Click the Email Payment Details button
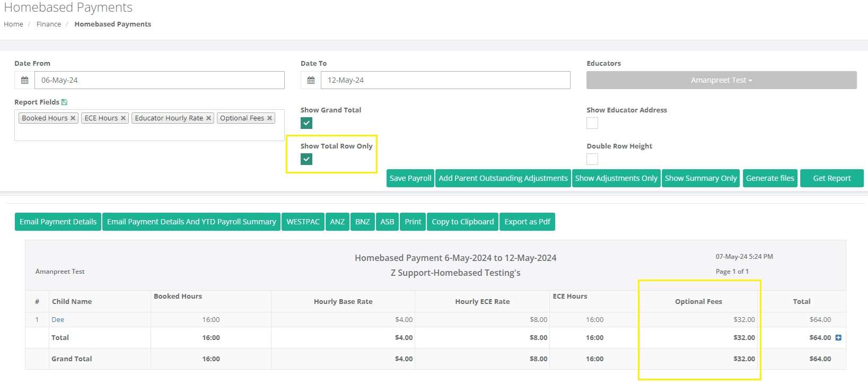Screen dimensions: 868x392 coord(58,222)
